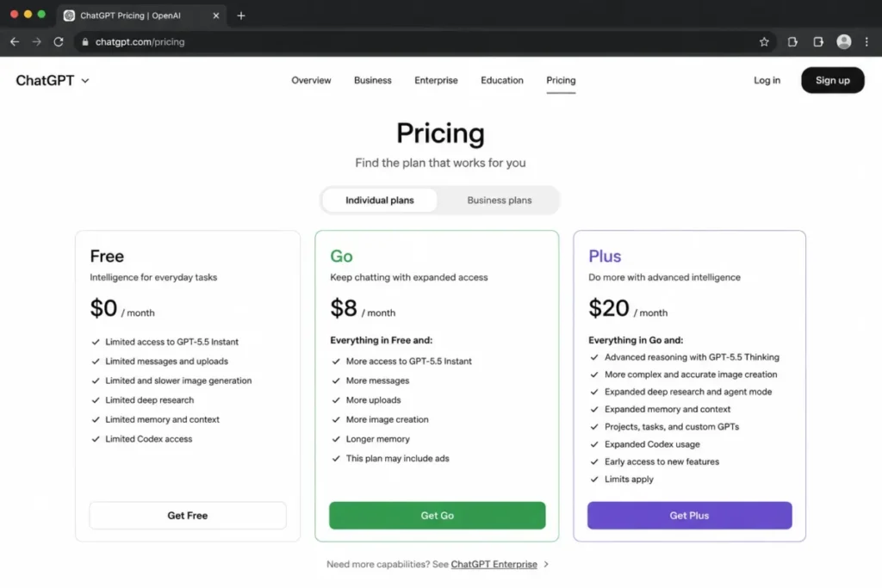The width and height of the screenshot is (882, 588).
Task: Click 'This plan may include ads' text
Action: [x=397, y=459]
